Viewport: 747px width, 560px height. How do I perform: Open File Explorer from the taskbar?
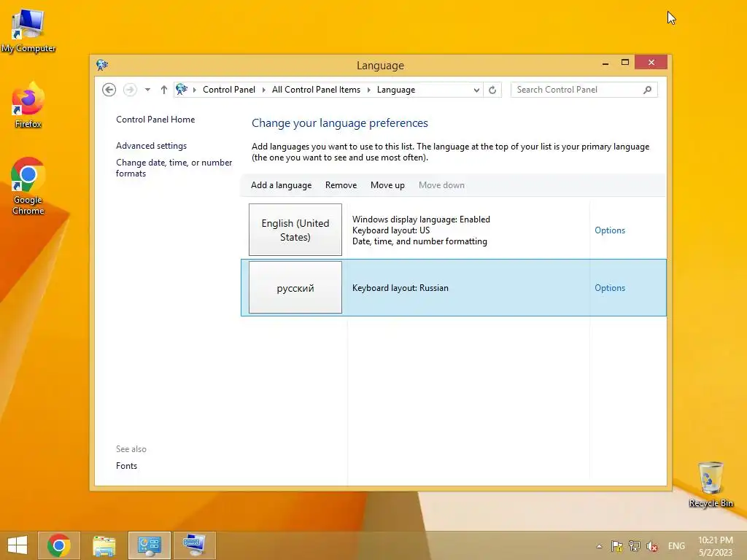tap(104, 545)
